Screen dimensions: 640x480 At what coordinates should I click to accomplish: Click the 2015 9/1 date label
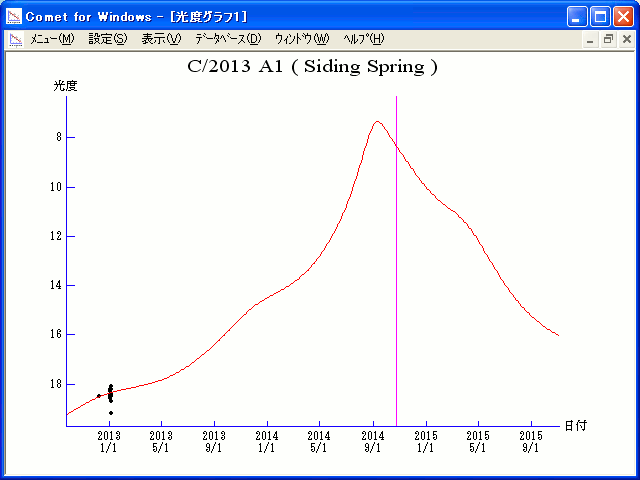point(531,442)
